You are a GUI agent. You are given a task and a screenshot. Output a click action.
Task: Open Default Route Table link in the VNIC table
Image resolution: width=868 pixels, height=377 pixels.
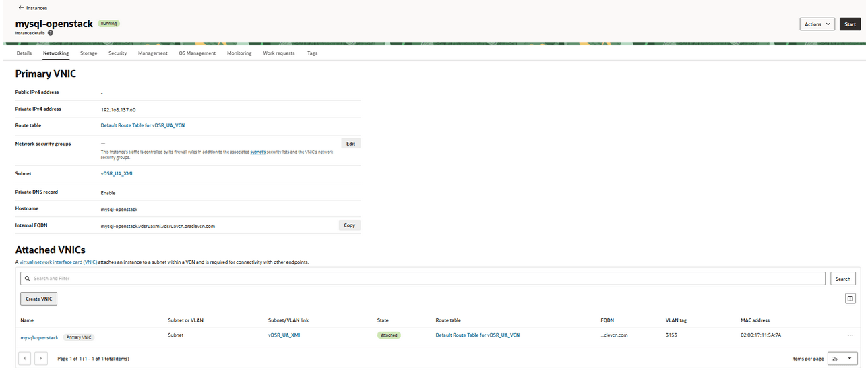[x=478, y=335]
